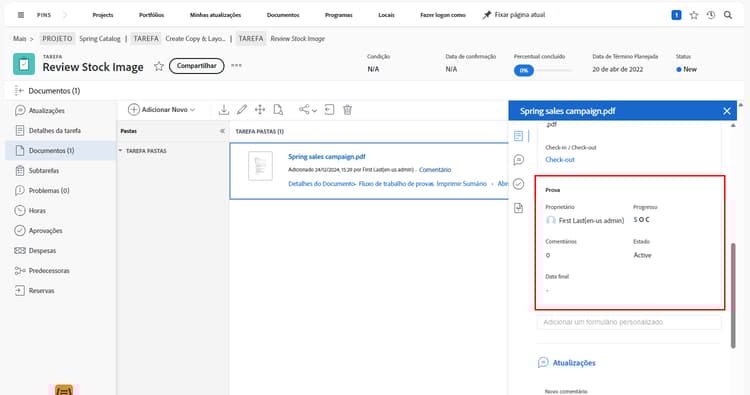This screenshot has width=750, height=395.
Task: Open Documentos in top navigation
Action: (283, 15)
